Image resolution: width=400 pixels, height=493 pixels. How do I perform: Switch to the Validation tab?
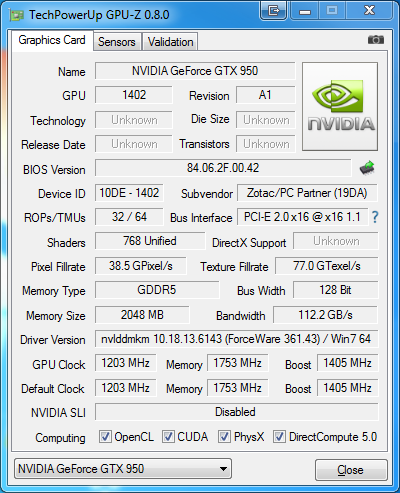(170, 42)
